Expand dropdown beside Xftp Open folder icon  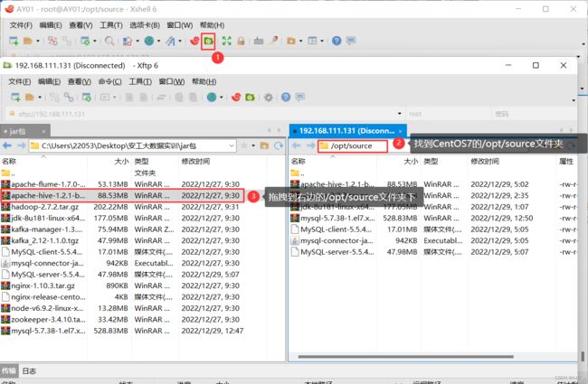(x=40, y=98)
